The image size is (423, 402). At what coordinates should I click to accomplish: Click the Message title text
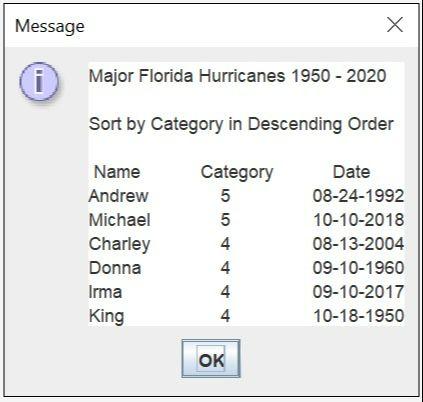click(x=50, y=26)
